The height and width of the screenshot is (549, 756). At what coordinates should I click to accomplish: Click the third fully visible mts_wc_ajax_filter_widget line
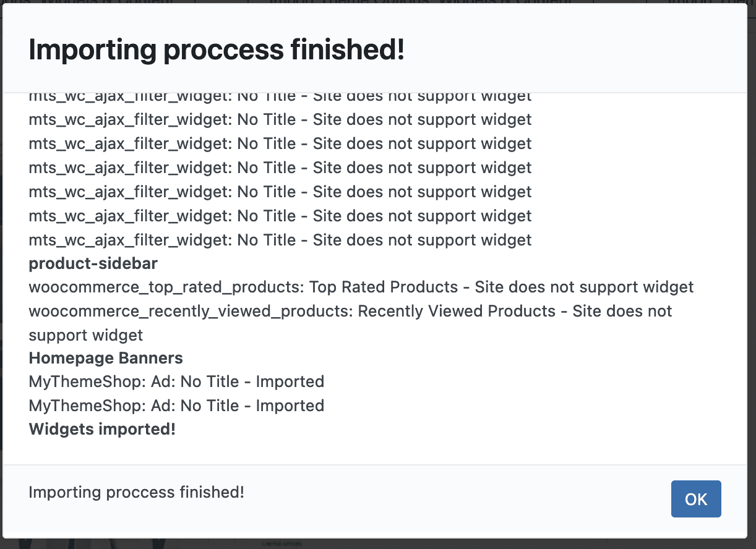click(x=280, y=168)
